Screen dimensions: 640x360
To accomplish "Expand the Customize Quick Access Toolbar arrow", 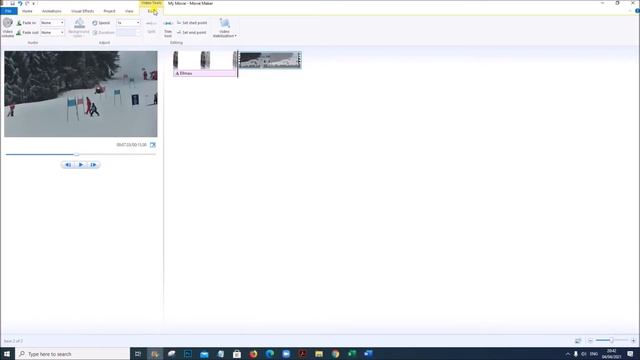I will (x=33, y=3).
